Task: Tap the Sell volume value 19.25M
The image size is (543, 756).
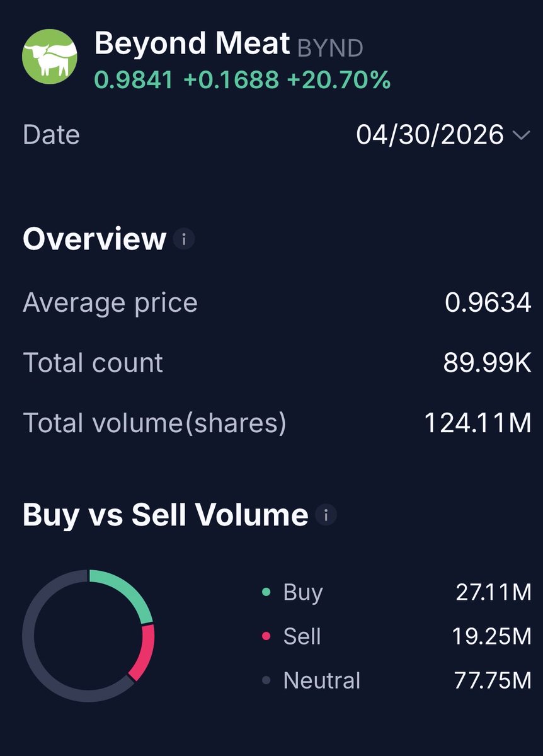Action: [492, 636]
